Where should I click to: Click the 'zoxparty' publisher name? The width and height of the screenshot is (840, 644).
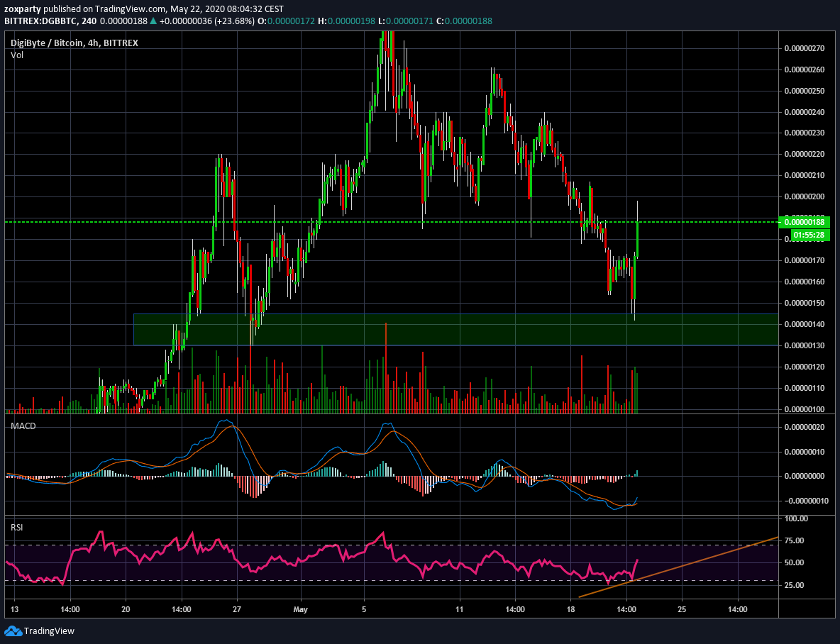click(x=23, y=9)
